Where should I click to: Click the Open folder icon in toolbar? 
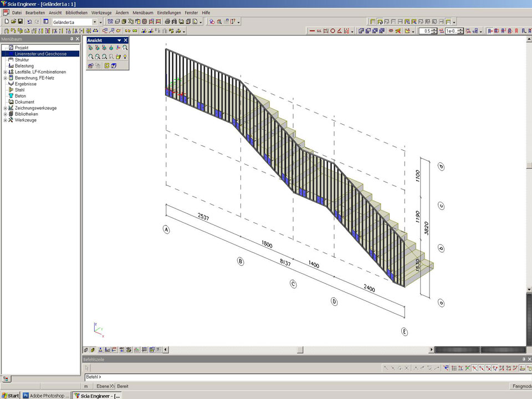point(13,22)
